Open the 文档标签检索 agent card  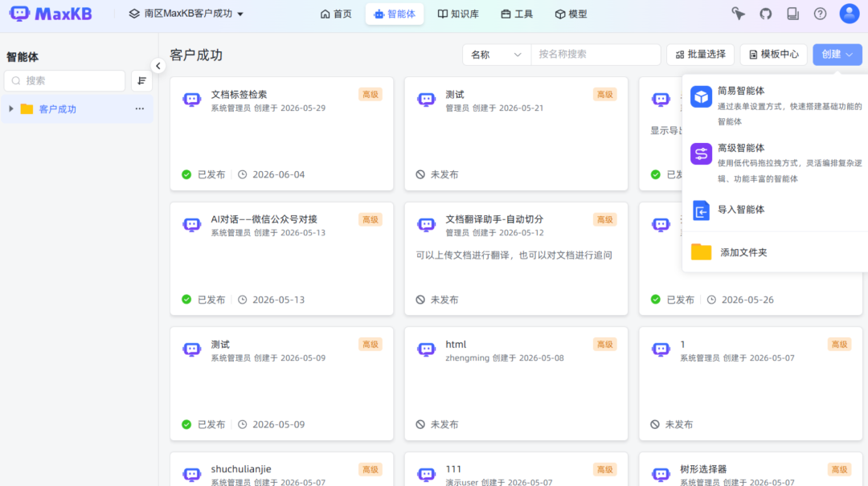pyautogui.click(x=282, y=134)
